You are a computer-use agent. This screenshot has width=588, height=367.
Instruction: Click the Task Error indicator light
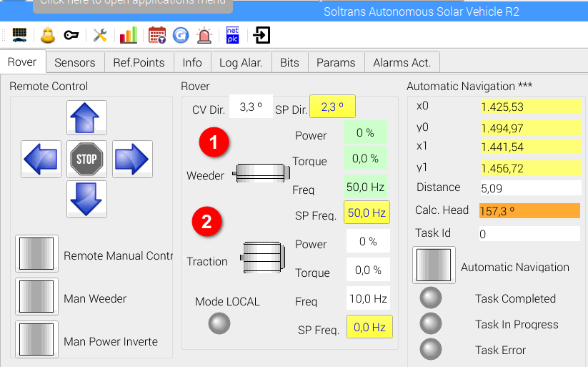tap(431, 349)
